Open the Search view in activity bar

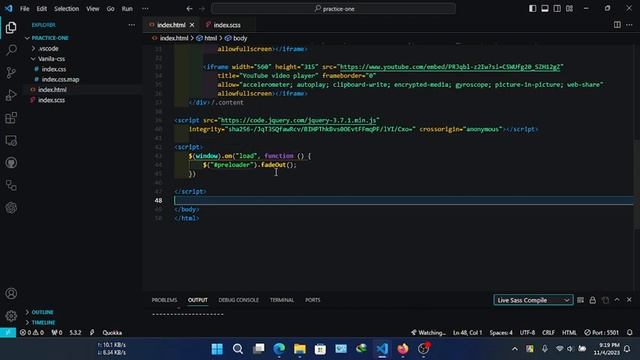tap(11, 50)
